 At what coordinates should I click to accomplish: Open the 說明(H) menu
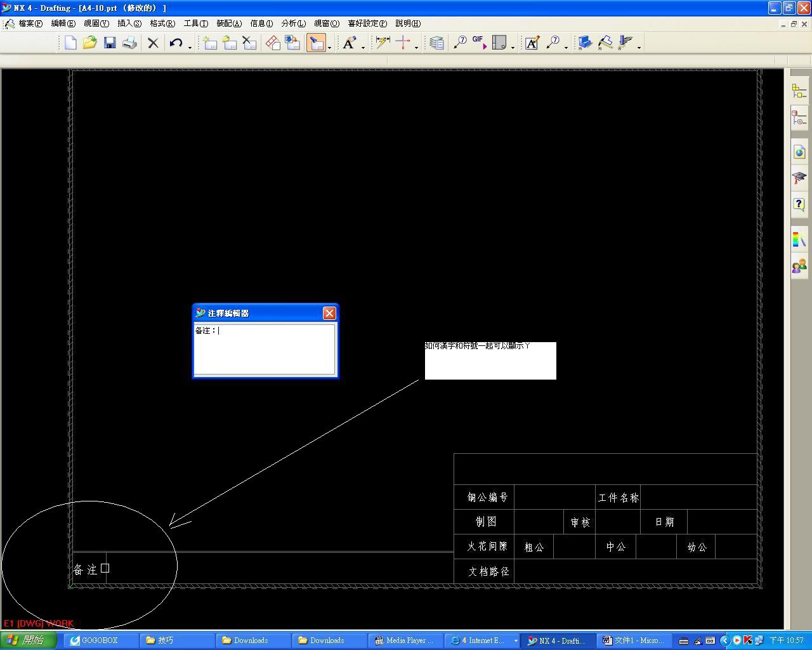click(x=408, y=23)
